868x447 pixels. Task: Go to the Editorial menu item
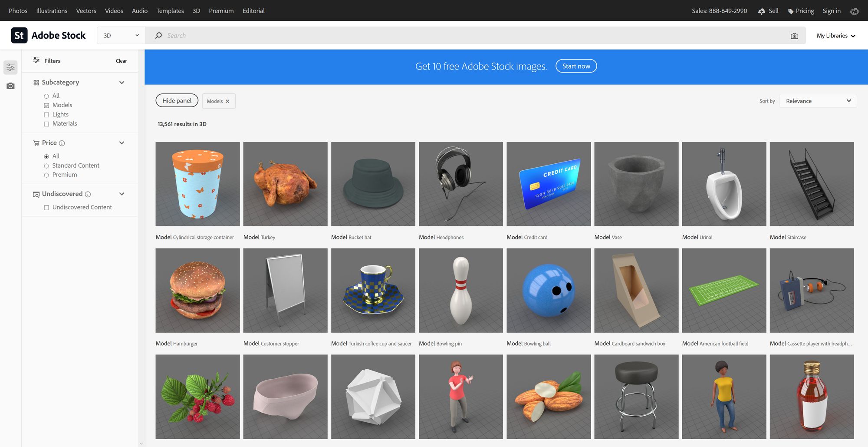coord(253,11)
